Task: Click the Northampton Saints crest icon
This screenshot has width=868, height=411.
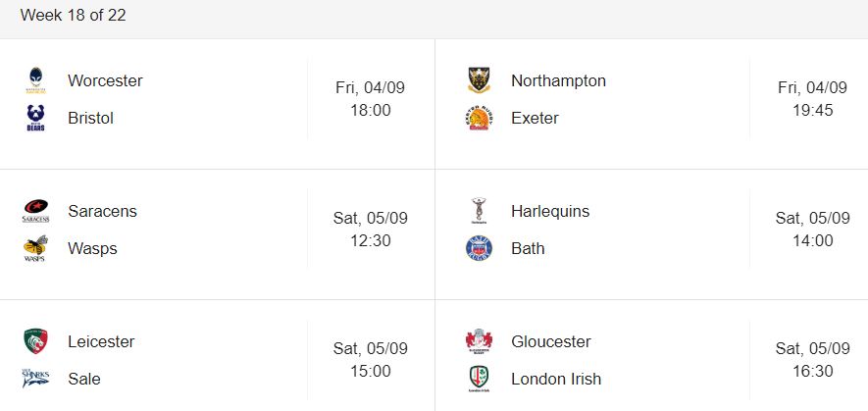Action: pos(479,80)
